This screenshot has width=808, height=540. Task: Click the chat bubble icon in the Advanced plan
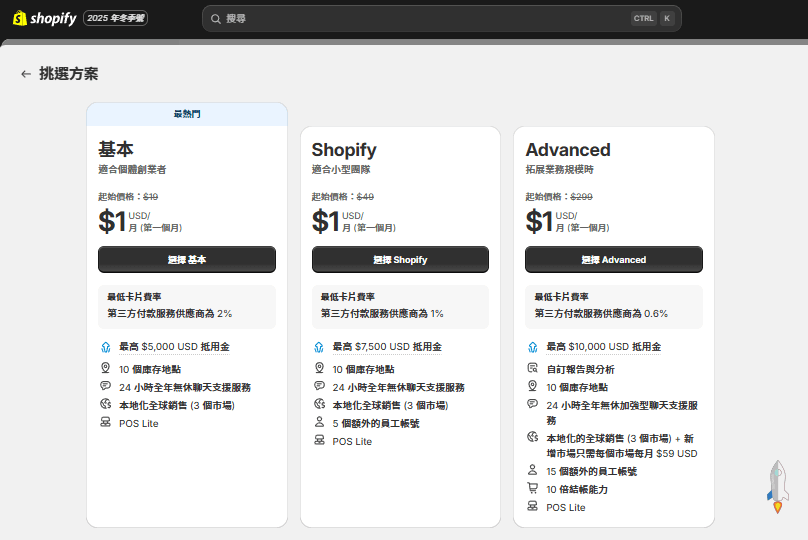pyautogui.click(x=533, y=404)
